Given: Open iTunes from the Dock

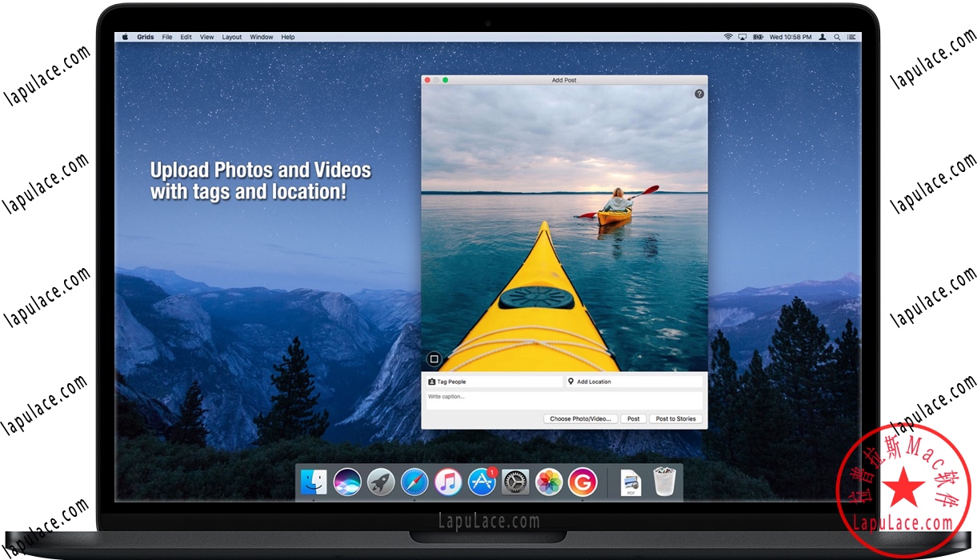Looking at the screenshot, I should 448,482.
